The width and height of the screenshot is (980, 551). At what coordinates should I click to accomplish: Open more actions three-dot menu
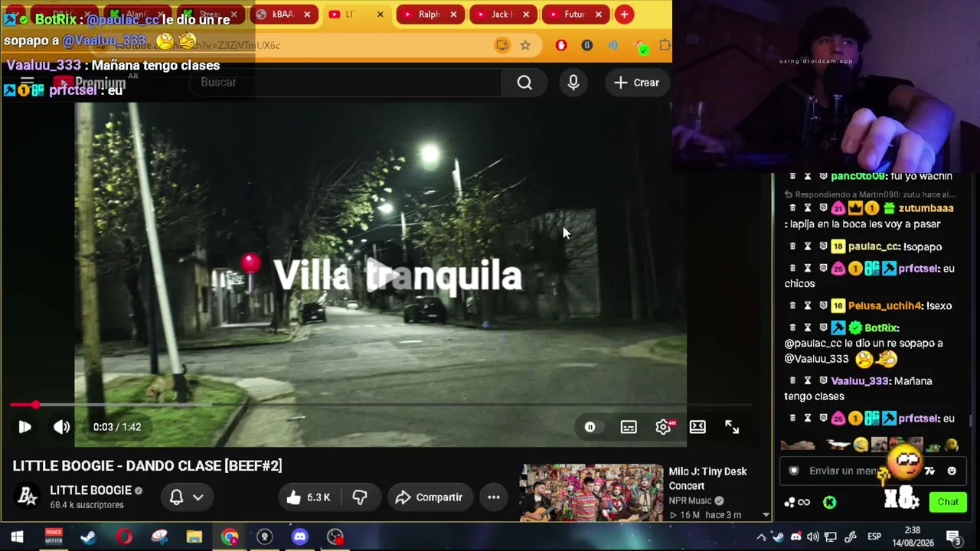click(494, 497)
